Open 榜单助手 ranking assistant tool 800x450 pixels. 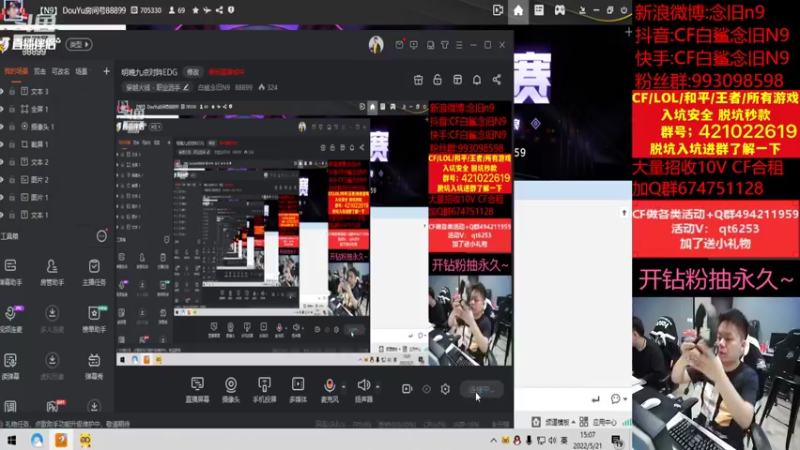(94, 318)
